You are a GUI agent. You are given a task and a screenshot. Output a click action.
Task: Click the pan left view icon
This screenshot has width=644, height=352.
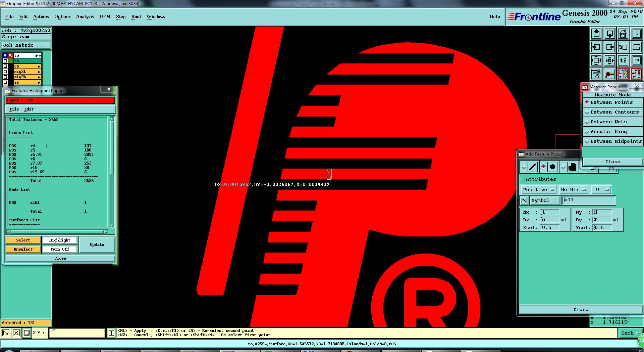click(596, 47)
